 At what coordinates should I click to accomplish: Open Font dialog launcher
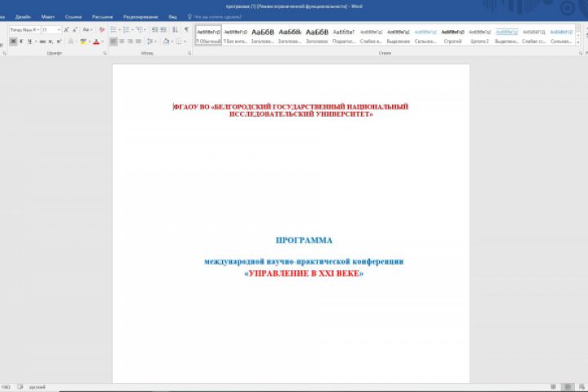pyautogui.click(x=105, y=53)
